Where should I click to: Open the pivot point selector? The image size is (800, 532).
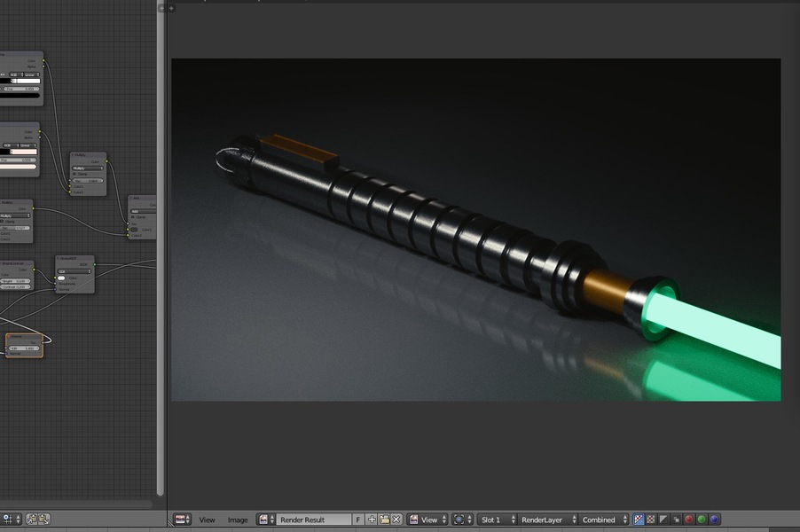[x=462, y=520]
